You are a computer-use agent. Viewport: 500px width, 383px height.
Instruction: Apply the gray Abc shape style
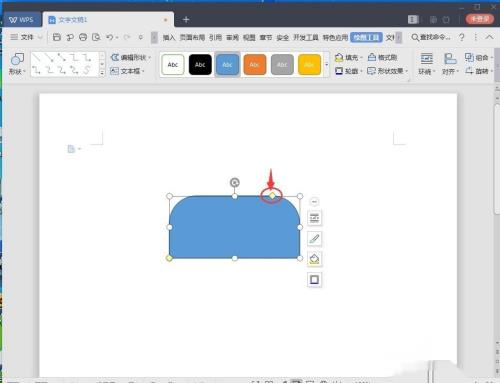click(282, 64)
